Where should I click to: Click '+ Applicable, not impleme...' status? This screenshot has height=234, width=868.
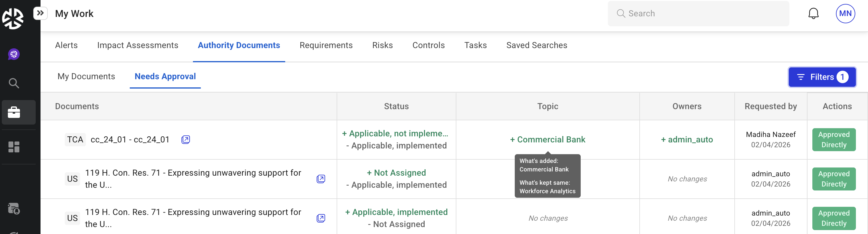tap(395, 133)
